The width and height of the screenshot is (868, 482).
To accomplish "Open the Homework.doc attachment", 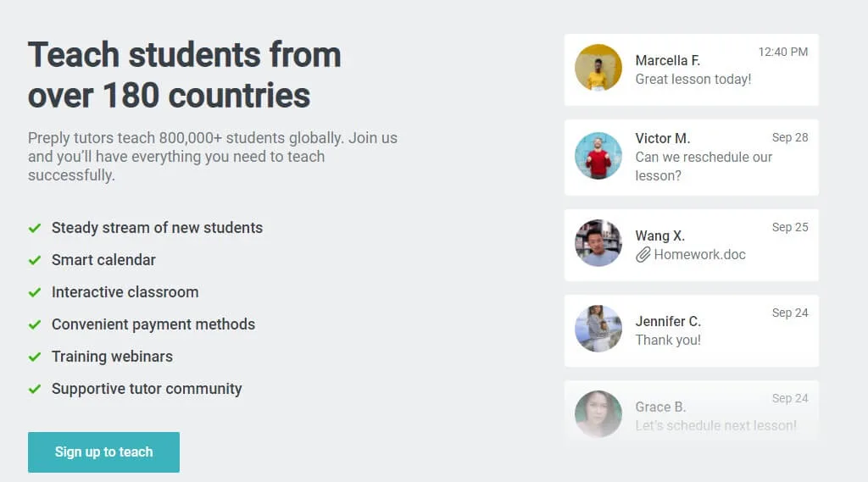I will point(699,255).
